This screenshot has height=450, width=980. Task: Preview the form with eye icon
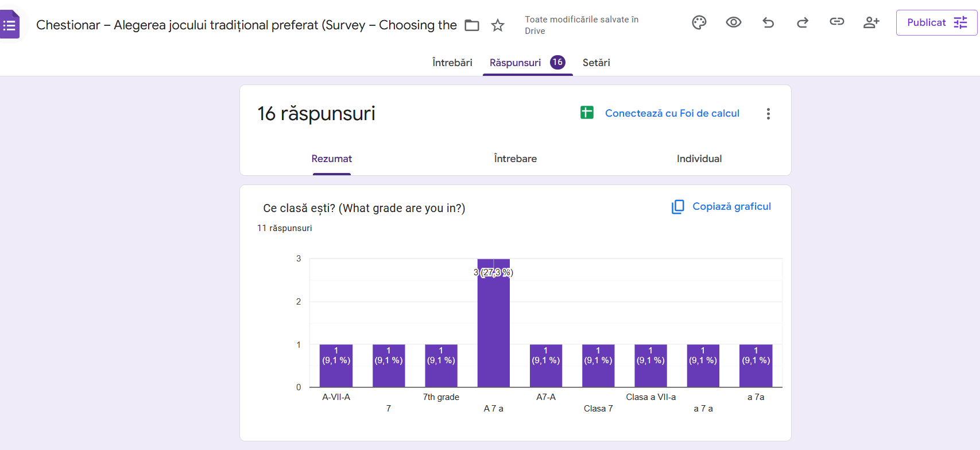(733, 22)
